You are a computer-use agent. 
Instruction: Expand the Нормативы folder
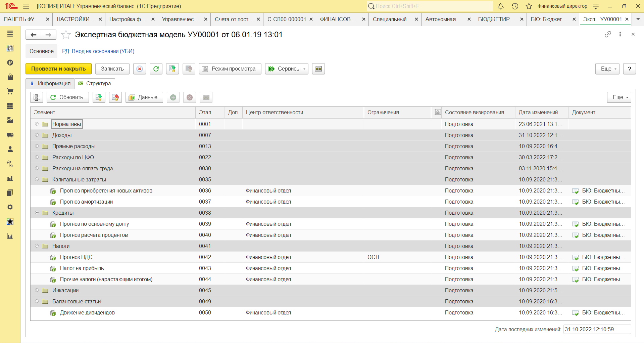click(x=37, y=124)
